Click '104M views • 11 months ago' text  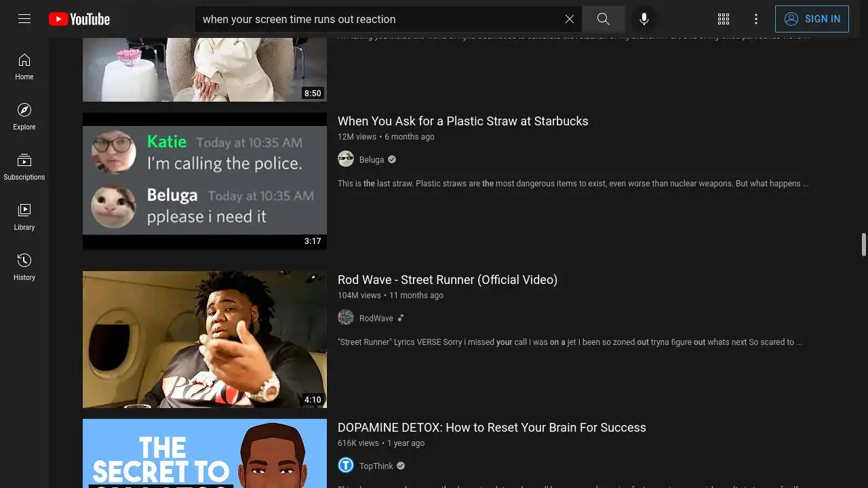(391, 296)
